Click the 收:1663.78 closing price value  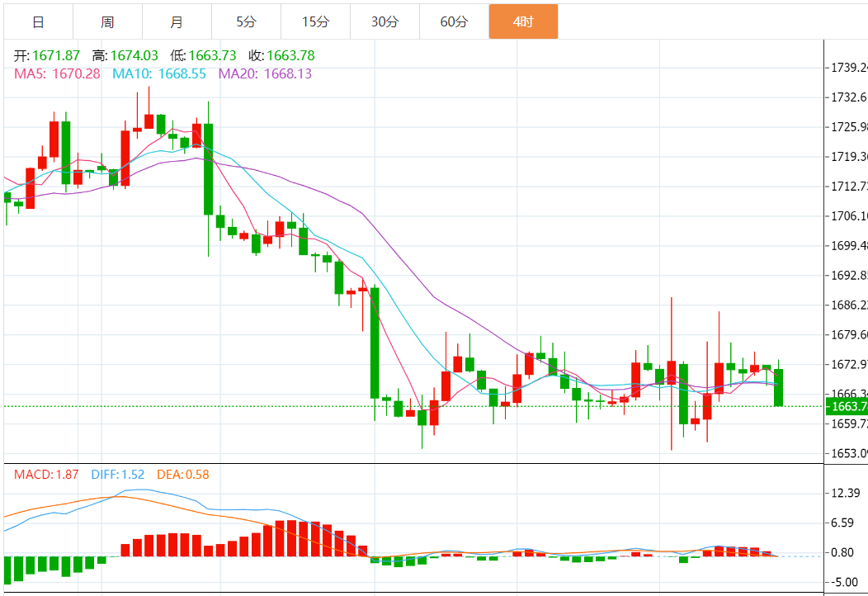[x=281, y=55]
